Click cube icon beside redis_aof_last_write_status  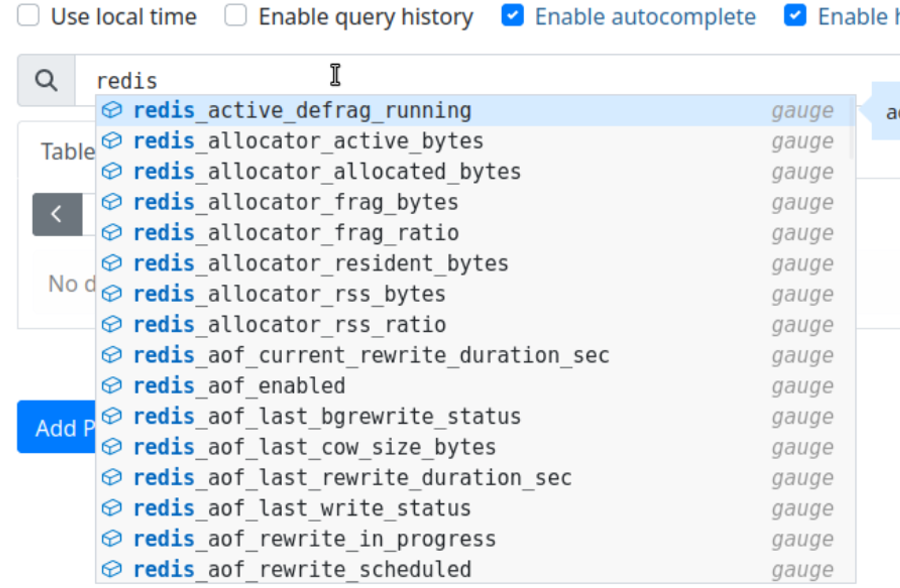112,508
